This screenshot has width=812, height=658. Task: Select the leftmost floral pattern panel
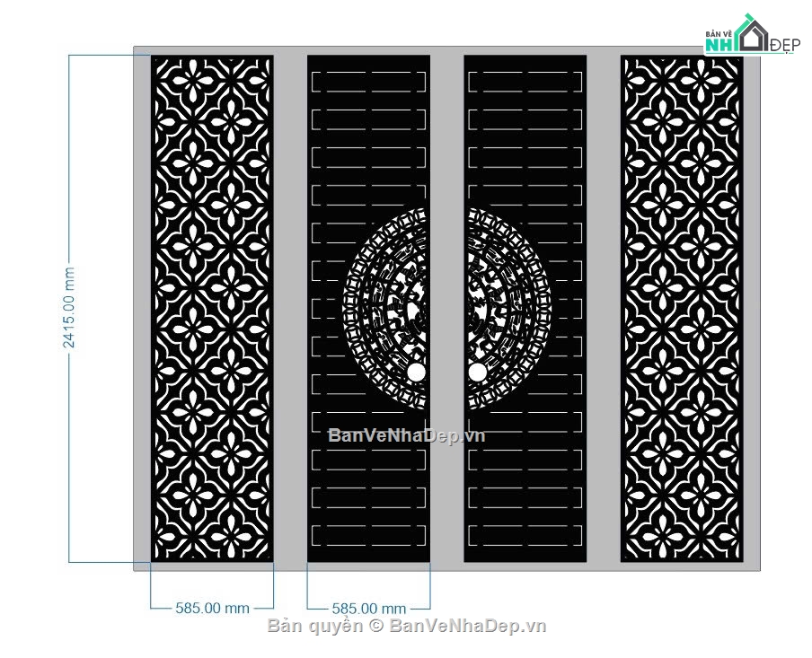(x=212, y=309)
